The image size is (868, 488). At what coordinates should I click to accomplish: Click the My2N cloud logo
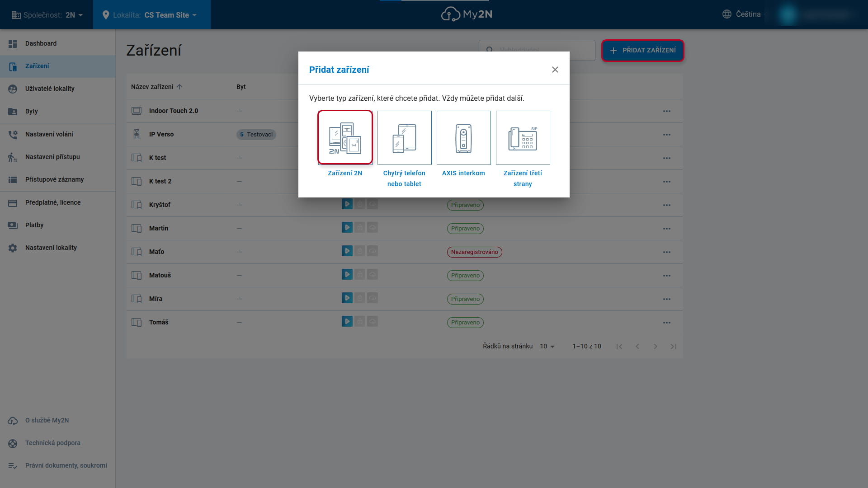pos(467,14)
